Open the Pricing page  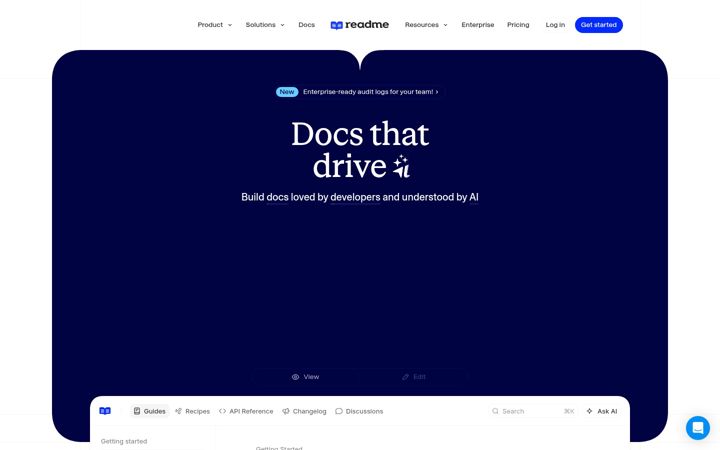[x=518, y=25]
